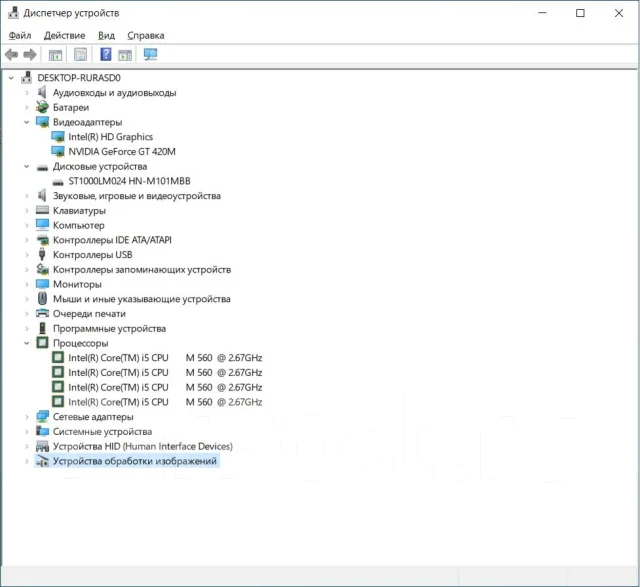640x587 pixels.
Task: Expand Контроллеры запоминающих устройств
Action: click(27, 269)
